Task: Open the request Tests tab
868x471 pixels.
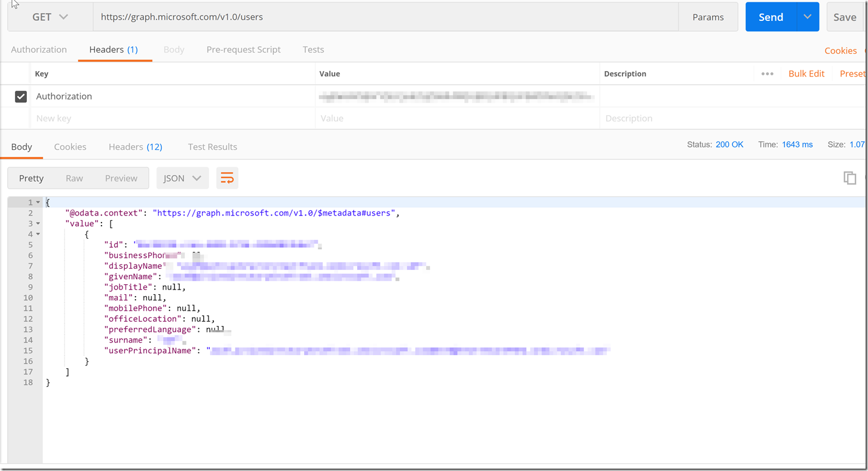Action: tap(313, 50)
